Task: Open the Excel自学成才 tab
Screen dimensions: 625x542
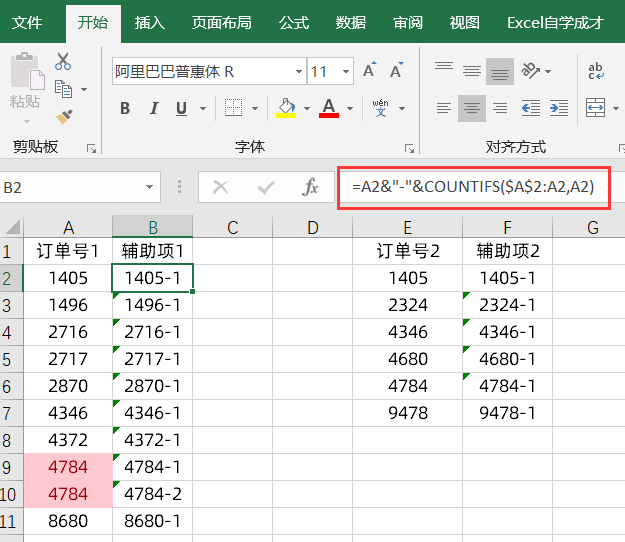Action: pyautogui.click(x=555, y=23)
